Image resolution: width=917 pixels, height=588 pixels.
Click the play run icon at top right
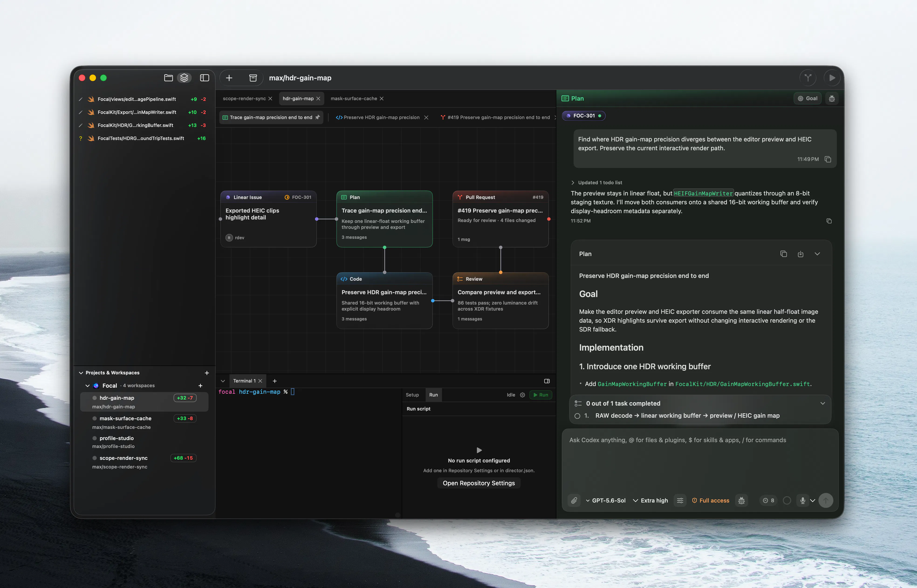point(832,78)
